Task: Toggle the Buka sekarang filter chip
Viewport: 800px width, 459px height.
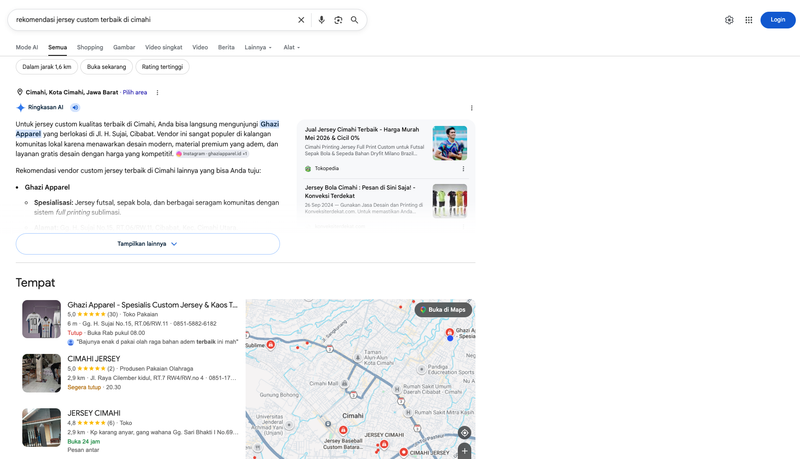Action: [x=106, y=67]
